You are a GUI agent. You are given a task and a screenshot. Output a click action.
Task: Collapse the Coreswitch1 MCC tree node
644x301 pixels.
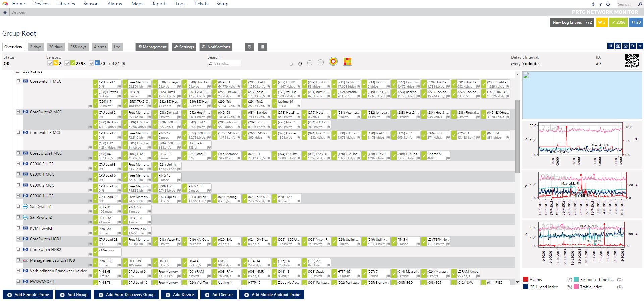(18, 81)
